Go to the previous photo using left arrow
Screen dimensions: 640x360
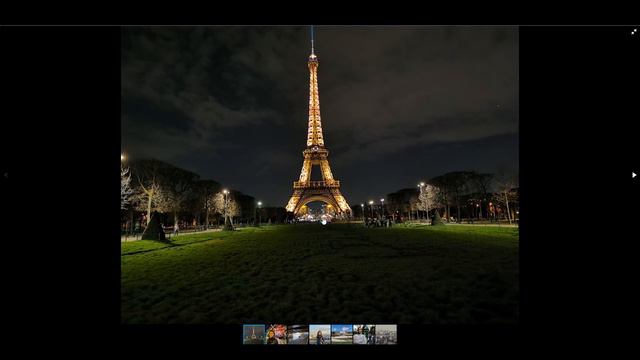6,175
